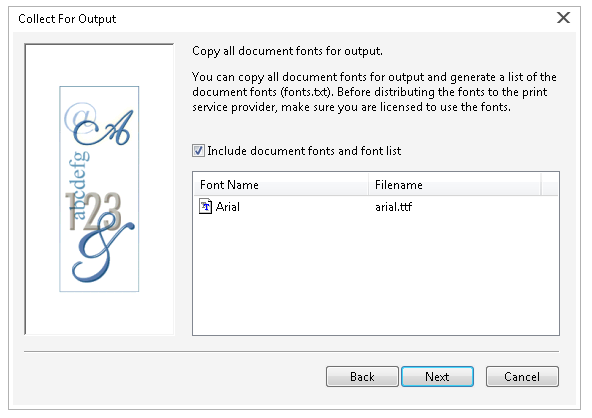
Task: Click the Next button
Action: click(x=437, y=376)
